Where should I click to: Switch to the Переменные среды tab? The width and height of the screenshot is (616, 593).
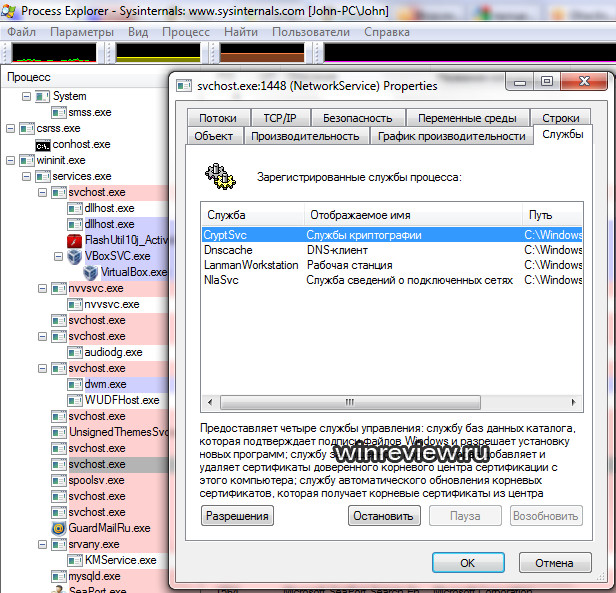point(467,118)
